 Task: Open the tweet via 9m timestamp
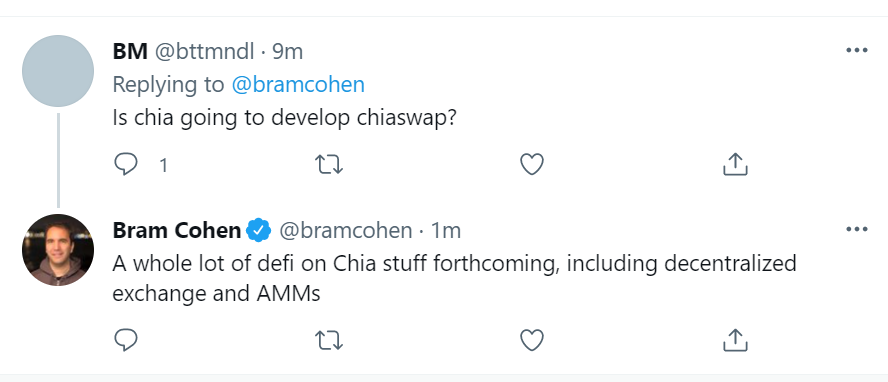click(288, 52)
